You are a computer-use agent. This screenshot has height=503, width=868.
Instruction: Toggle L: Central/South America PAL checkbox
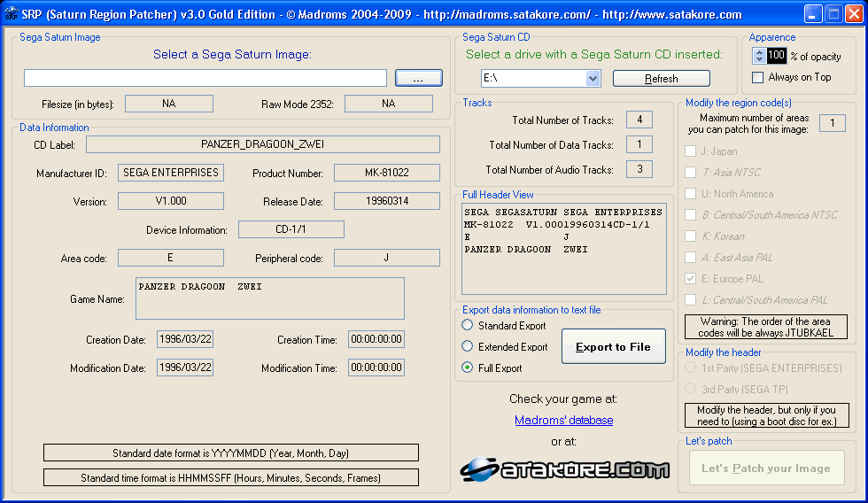pyautogui.click(x=690, y=300)
